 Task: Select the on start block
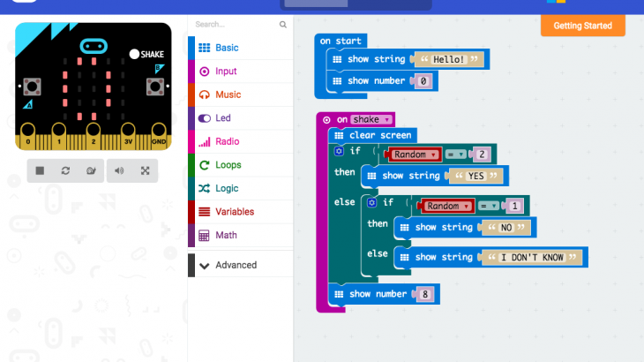341,41
